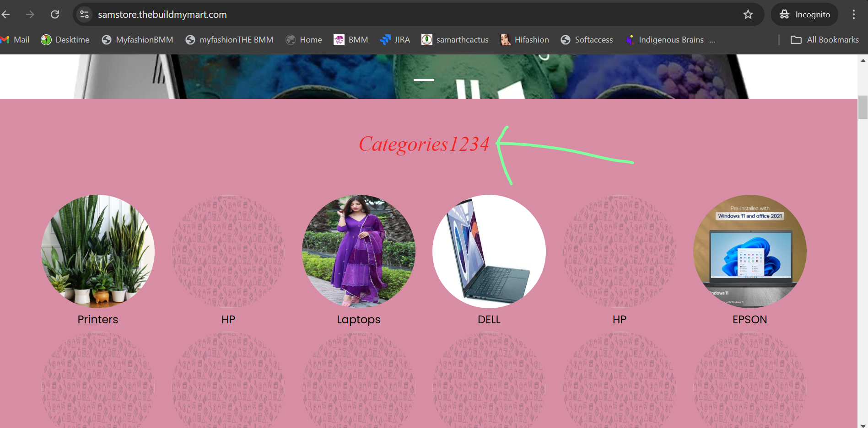Open the JIRA bookmark
Image resolution: width=868 pixels, height=428 pixels.
point(395,40)
